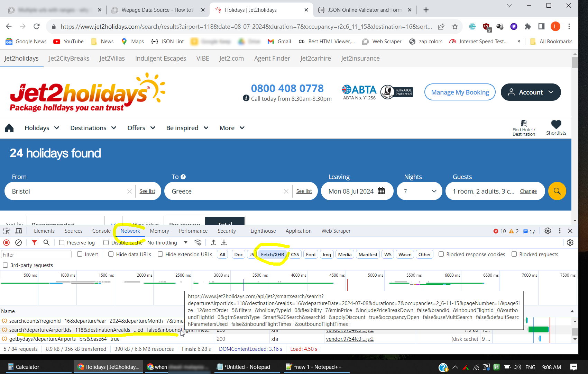Check the 3rd-party requests checkbox
Screen dimensions: 588x374
click(6, 265)
